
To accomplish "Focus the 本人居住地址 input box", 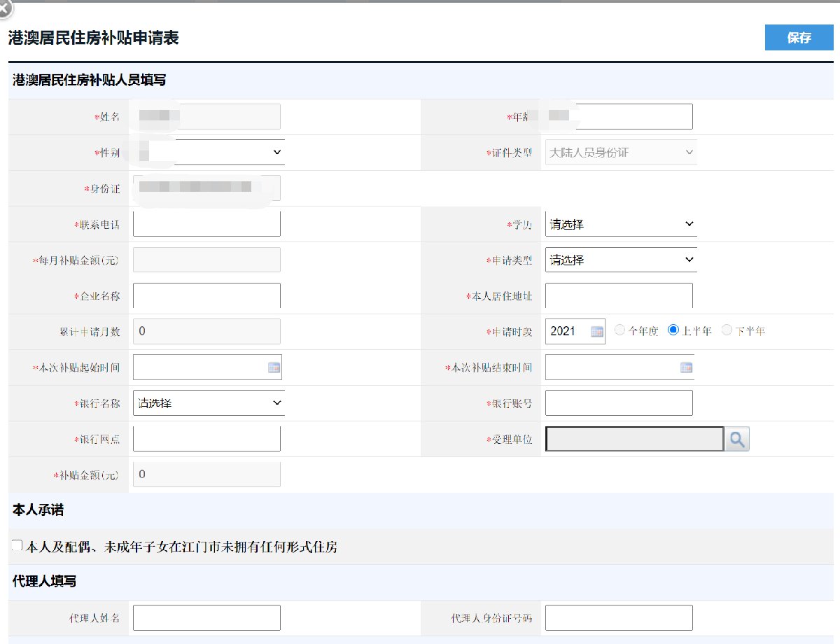I will tap(619, 296).
